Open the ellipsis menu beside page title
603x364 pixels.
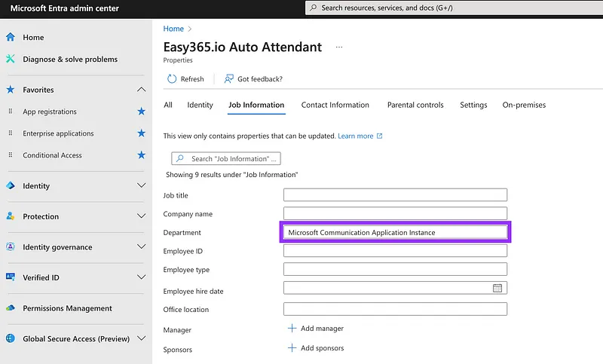point(338,47)
